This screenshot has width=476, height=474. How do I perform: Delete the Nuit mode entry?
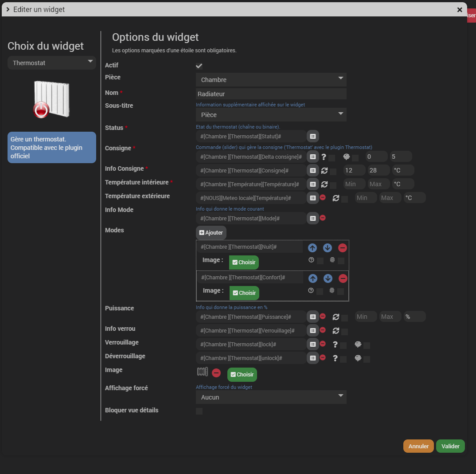[x=343, y=248]
